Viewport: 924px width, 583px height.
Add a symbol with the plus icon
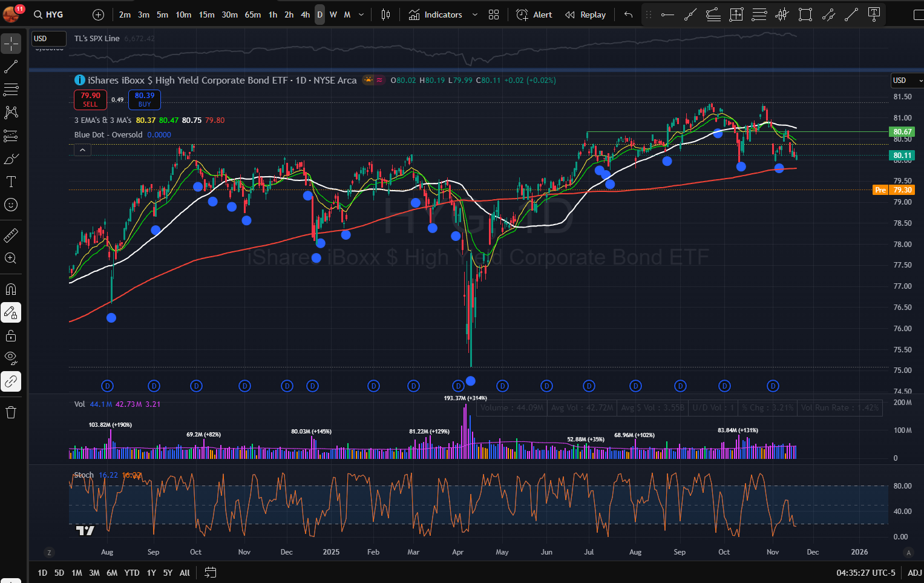[x=99, y=15]
